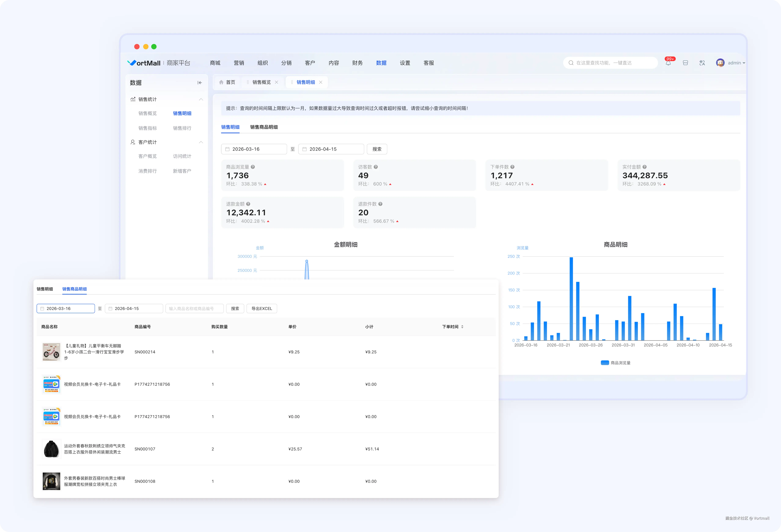Open 销售排行 in sidebar

(x=182, y=128)
